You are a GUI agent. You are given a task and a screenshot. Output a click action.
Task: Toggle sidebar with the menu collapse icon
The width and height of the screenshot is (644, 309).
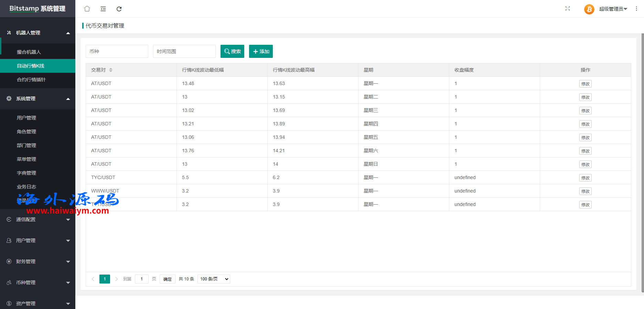tap(103, 9)
